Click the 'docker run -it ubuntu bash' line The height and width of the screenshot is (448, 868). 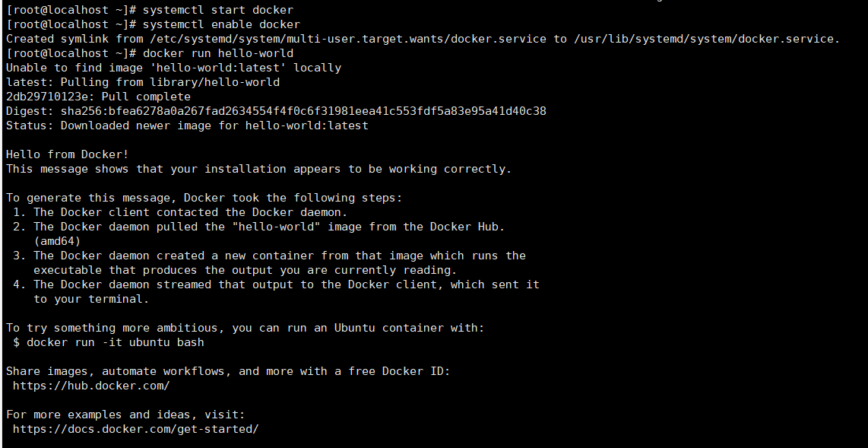tap(115, 342)
